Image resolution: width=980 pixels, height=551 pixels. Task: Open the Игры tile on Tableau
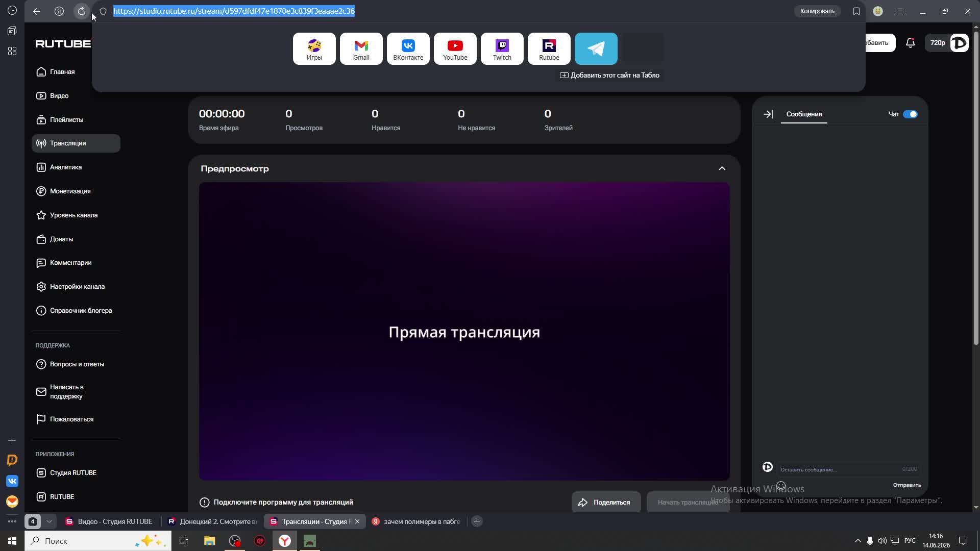coord(314,49)
